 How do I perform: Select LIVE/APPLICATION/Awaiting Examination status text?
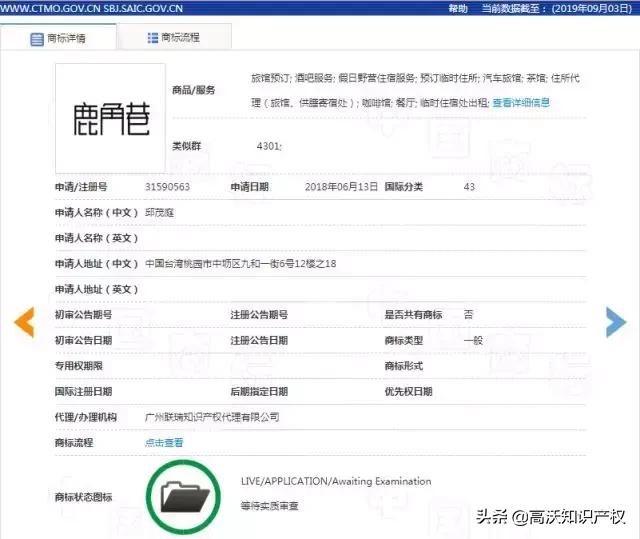click(336, 481)
